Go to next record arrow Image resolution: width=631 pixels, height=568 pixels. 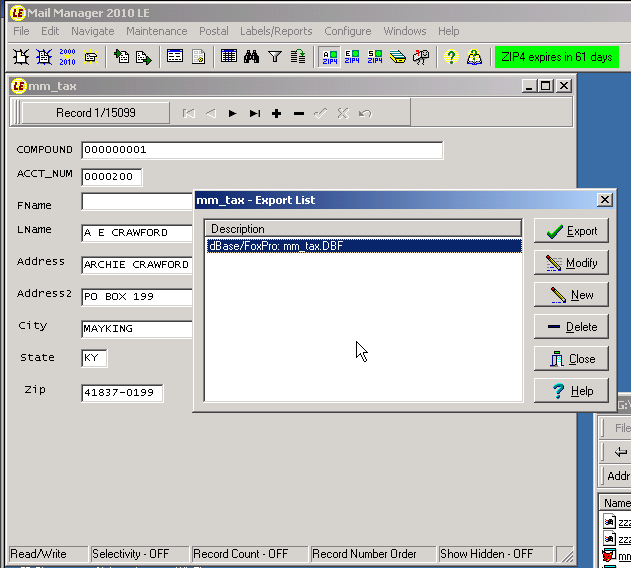pos(232,114)
